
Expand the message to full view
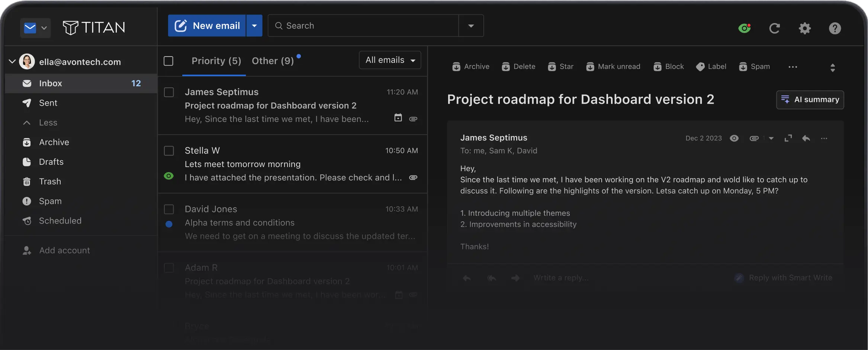coord(788,138)
